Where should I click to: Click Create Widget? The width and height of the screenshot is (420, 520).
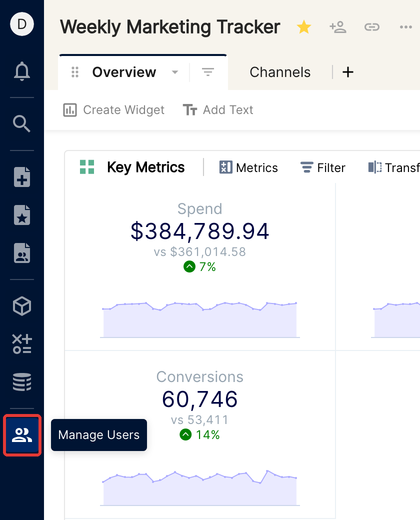pos(114,110)
